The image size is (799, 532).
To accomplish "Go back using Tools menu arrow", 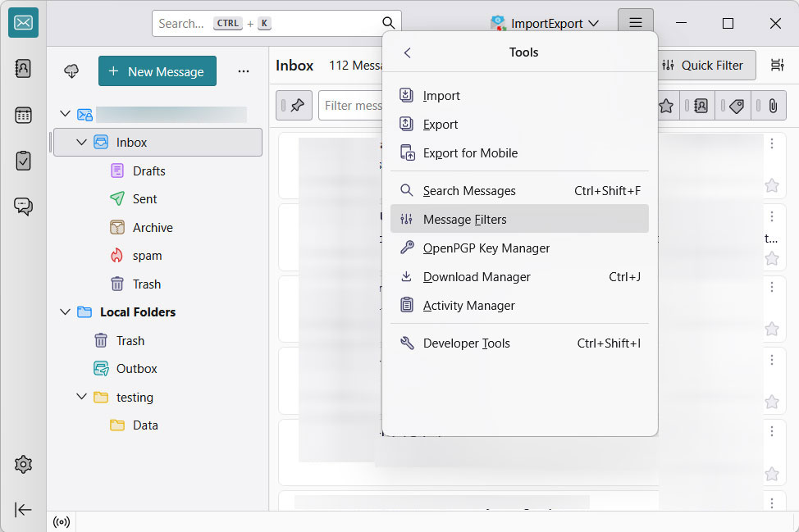I will 408,52.
